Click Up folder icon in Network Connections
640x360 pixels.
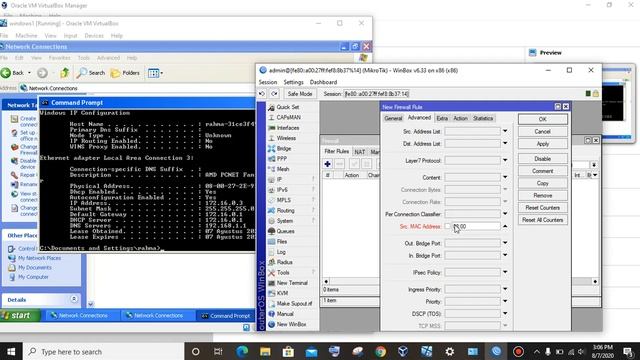(x=64, y=73)
